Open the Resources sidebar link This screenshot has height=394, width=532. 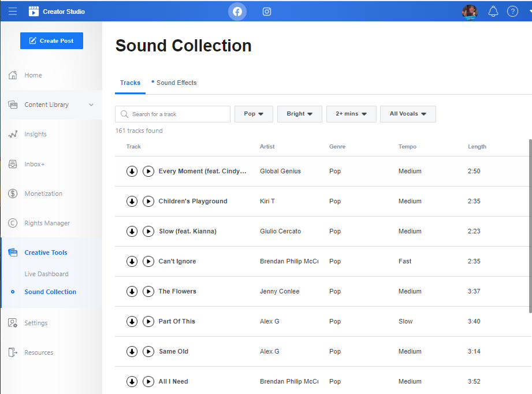click(39, 352)
